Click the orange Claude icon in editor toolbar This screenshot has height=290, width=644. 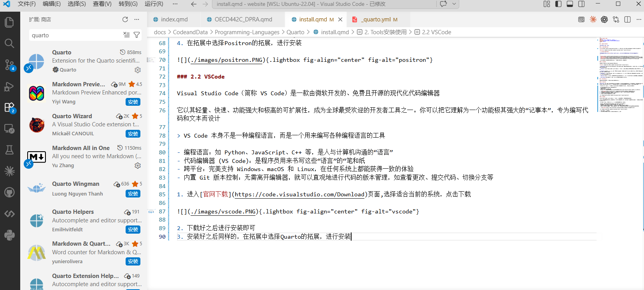tap(593, 19)
